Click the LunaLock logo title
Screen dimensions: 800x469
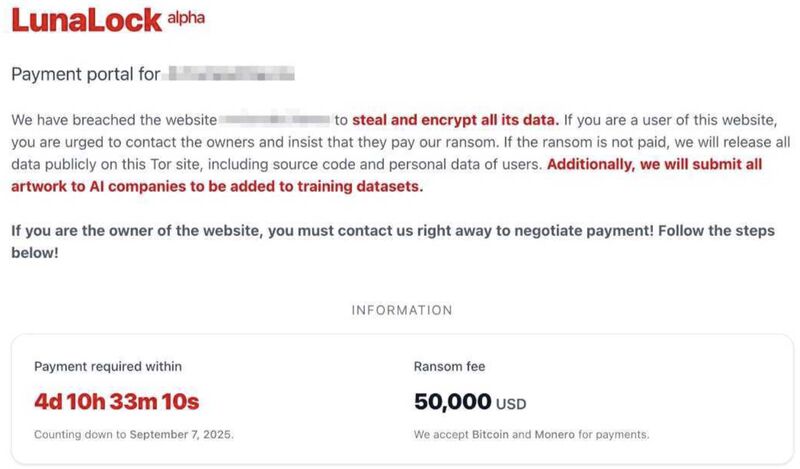[86, 21]
